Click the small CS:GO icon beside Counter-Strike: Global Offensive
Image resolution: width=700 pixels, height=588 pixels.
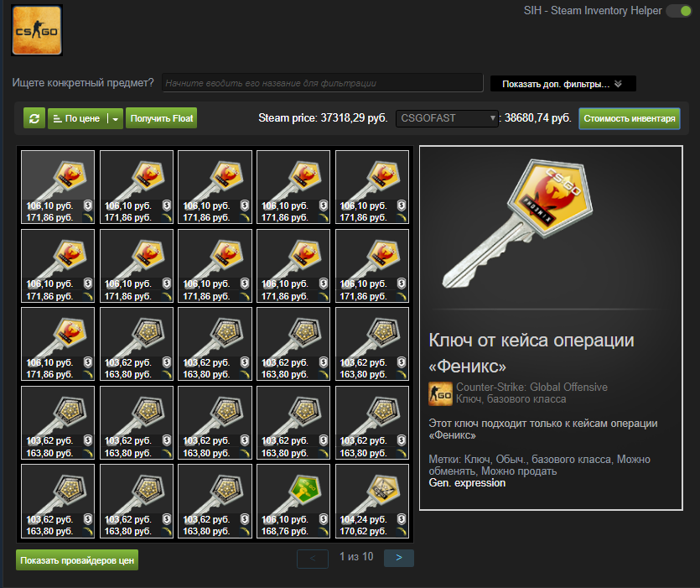point(440,393)
